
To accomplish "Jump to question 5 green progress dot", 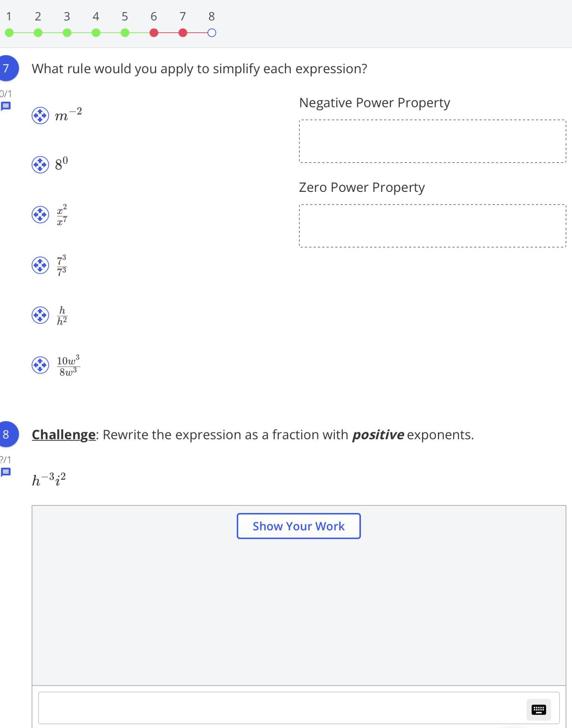I will click(125, 33).
